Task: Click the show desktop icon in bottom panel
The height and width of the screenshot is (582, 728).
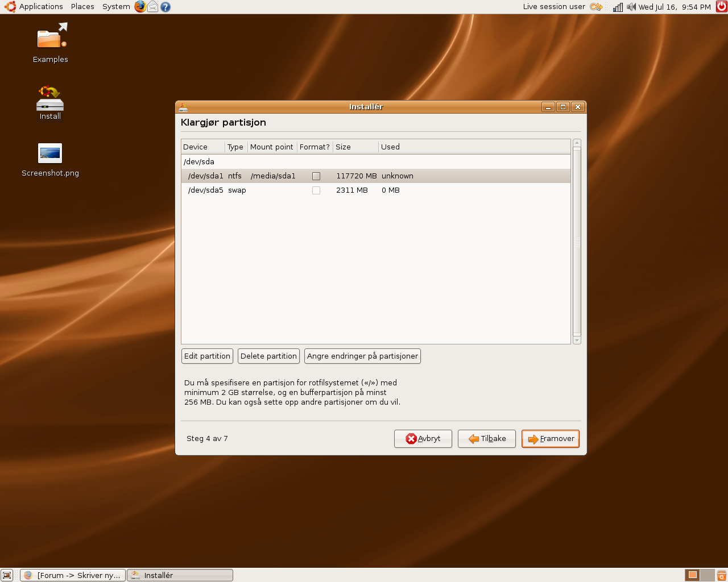Action: click(7, 575)
